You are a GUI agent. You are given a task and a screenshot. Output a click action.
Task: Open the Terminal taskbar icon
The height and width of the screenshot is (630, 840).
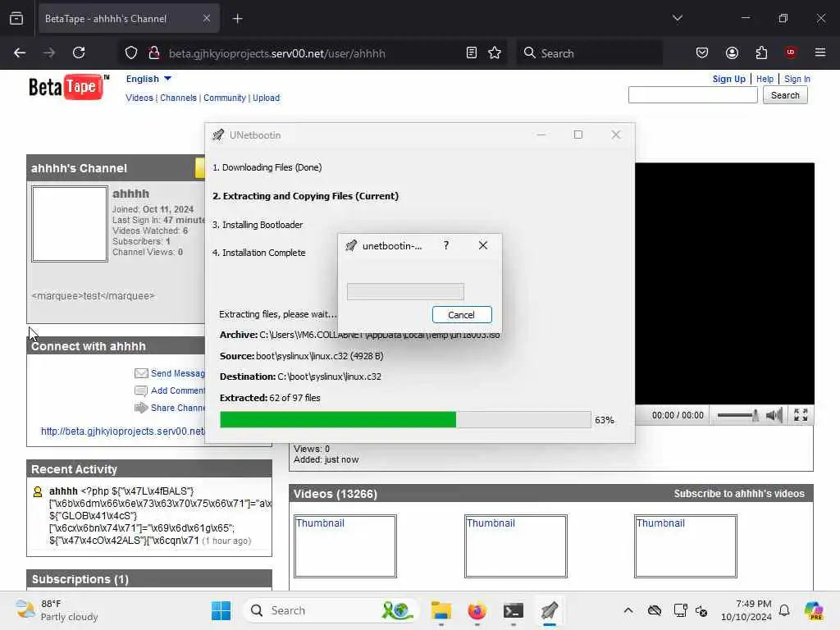click(x=514, y=610)
